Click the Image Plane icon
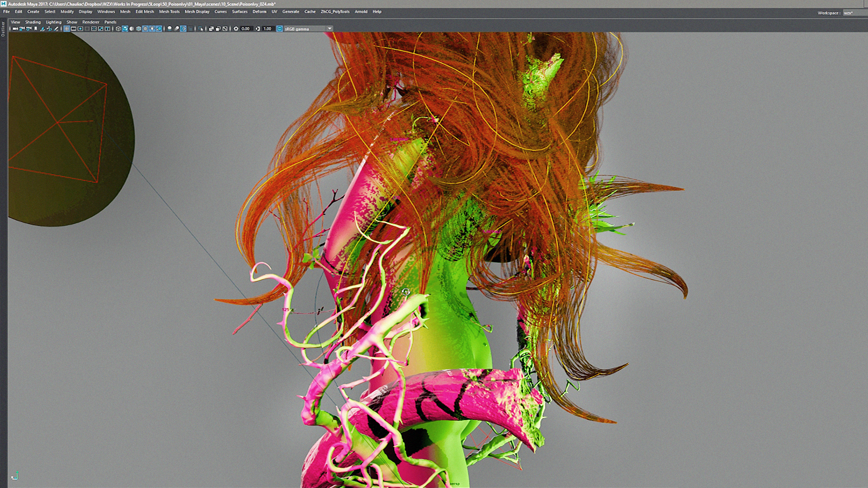 point(42,28)
